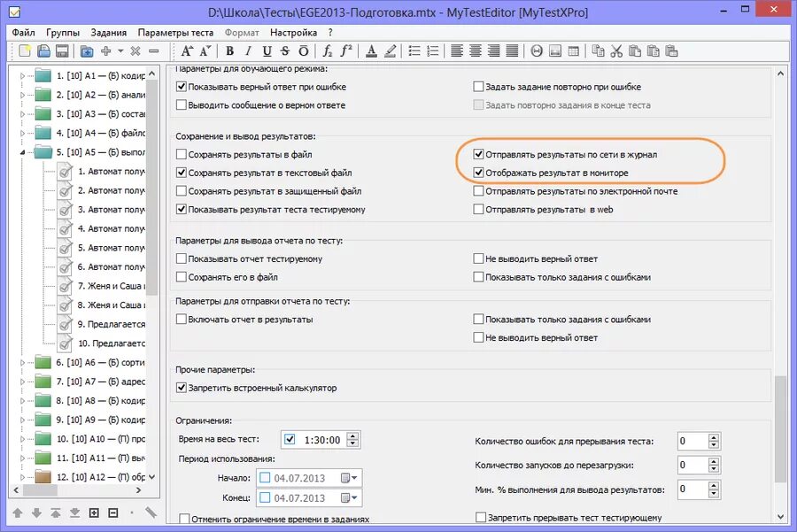Center align text

(476, 50)
